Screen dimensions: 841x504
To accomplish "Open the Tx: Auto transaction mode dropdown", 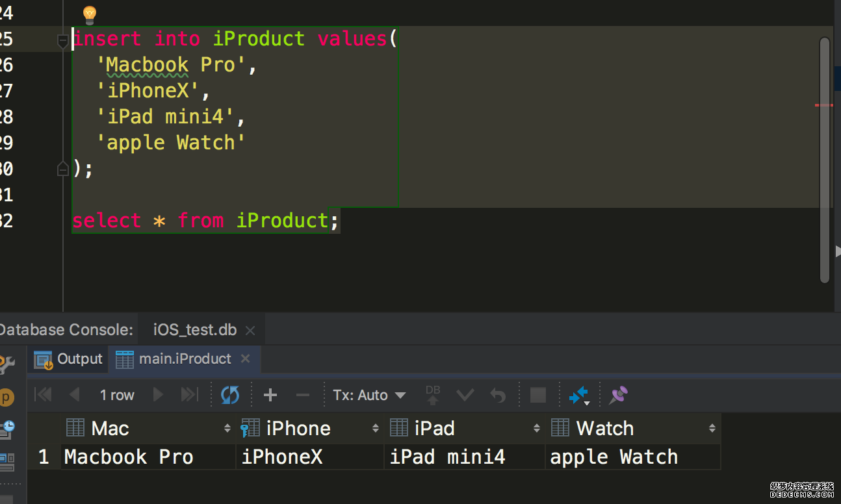I will (369, 395).
